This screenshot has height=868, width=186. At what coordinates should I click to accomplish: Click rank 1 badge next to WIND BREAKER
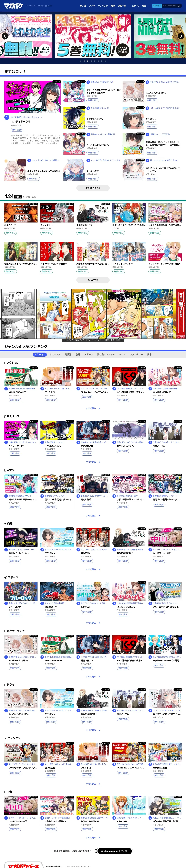(x=6, y=389)
